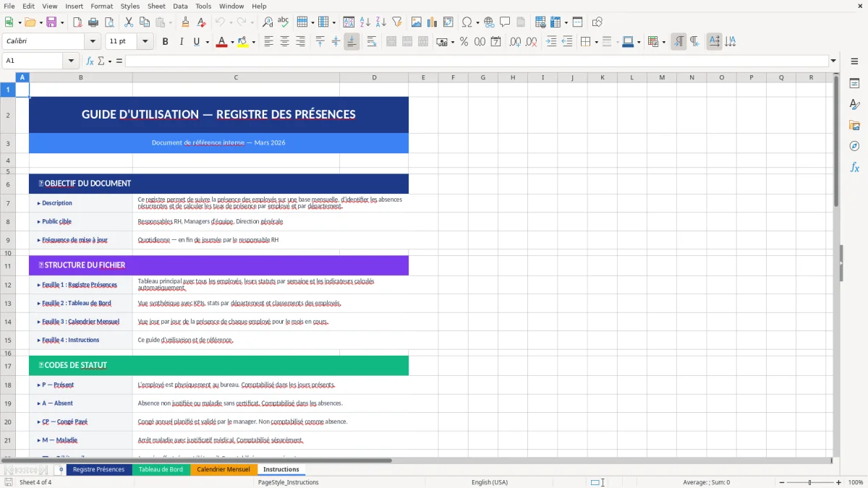Format the cell as percent
This screenshot has width=868, height=488.
pos(464,42)
